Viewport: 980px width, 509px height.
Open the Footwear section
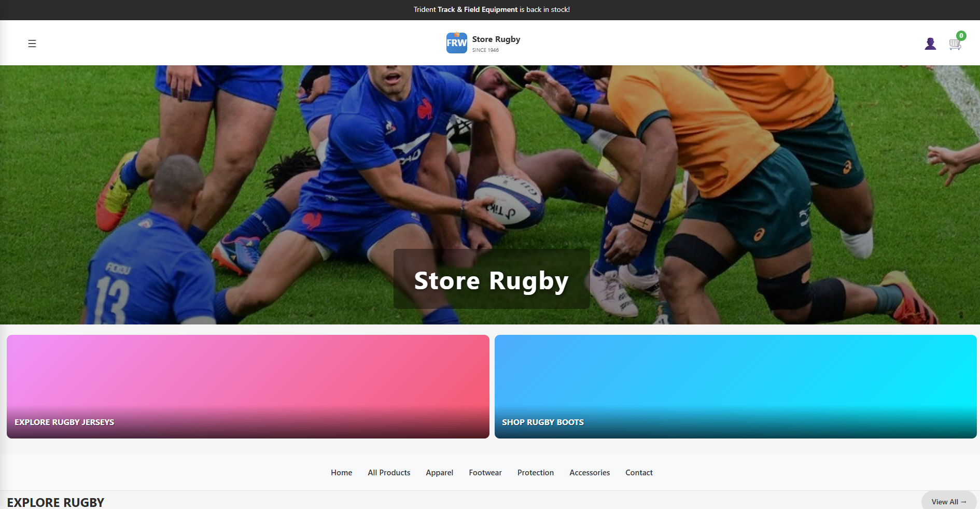pos(485,473)
